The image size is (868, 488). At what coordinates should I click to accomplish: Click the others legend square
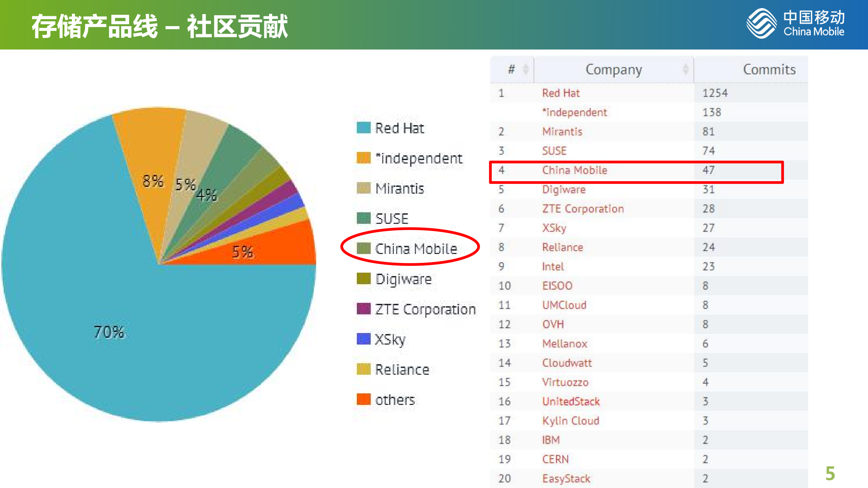click(364, 399)
